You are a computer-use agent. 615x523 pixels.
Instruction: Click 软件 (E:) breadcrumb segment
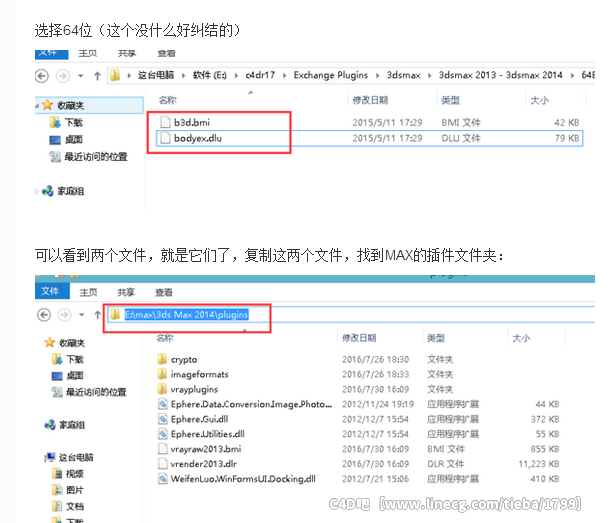click(x=209, y=75)
